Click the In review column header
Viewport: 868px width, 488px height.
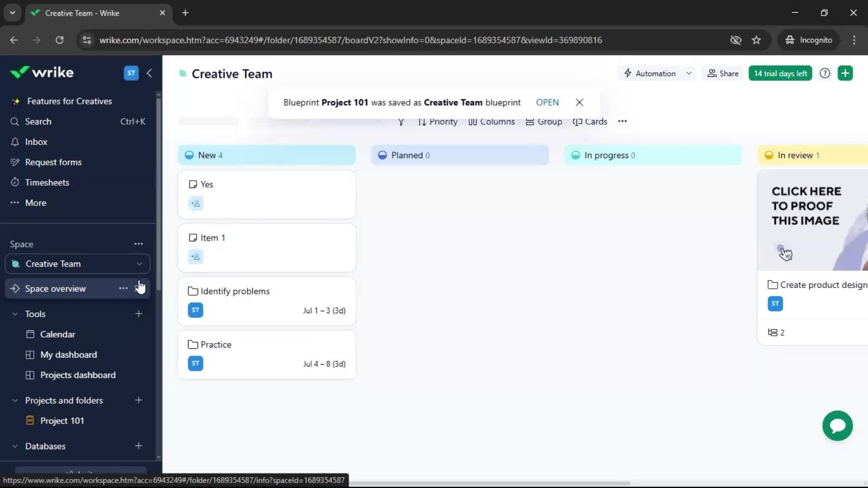click(812, 155)
